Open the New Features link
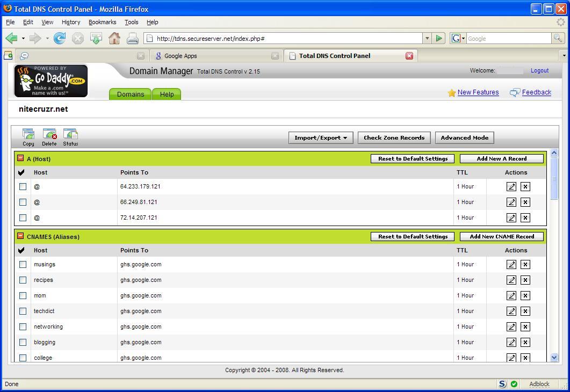Image resolution: width=570 pixels, height=392 pixels. click(478, 92)
